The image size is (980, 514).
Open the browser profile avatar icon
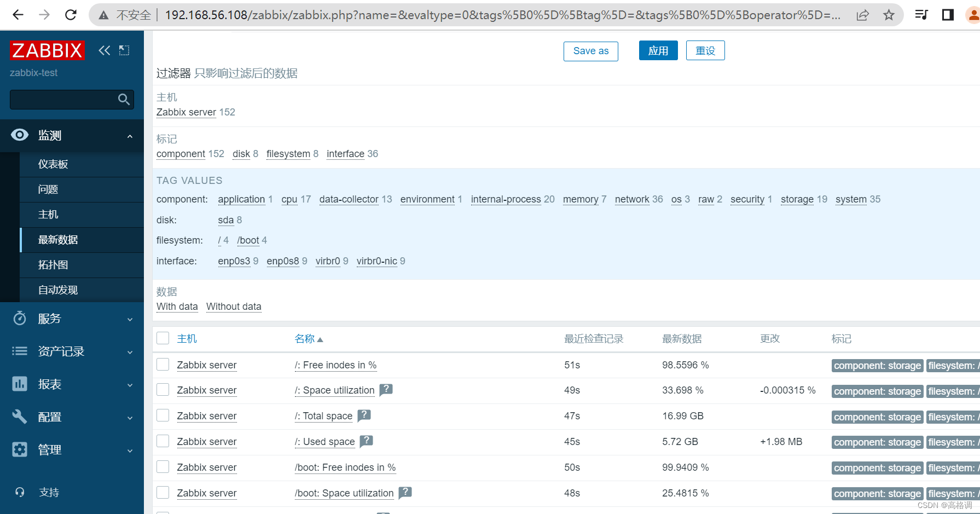pos(973,15)
